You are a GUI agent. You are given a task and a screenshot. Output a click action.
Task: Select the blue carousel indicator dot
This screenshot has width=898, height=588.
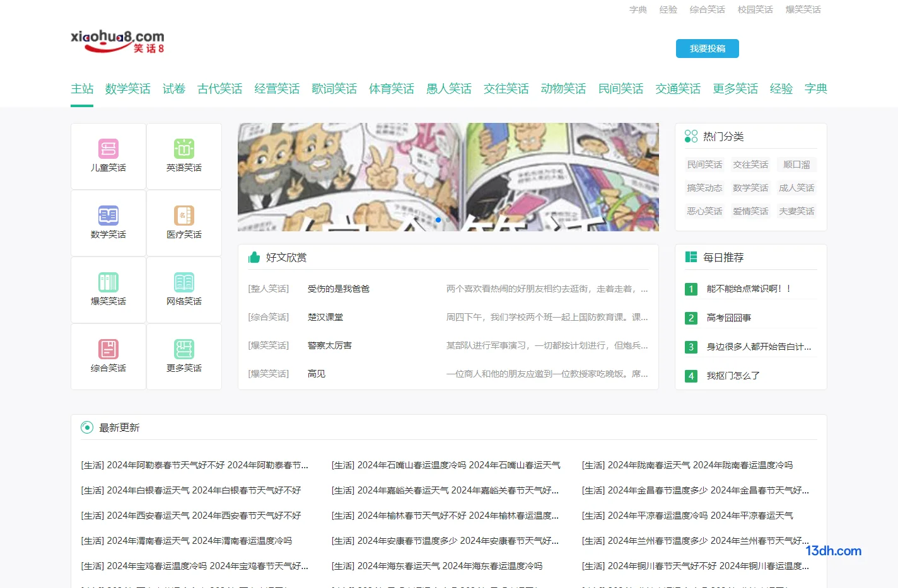click(438, 220)
